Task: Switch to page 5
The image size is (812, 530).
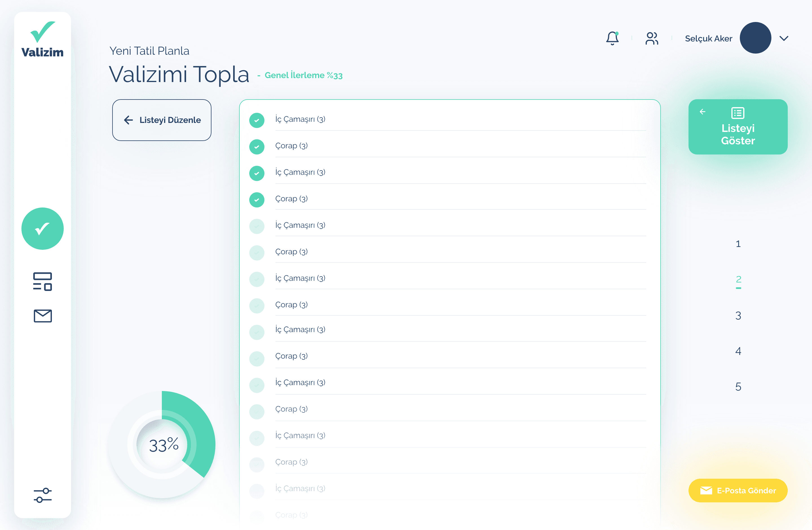Action: [x=738, y=387]
